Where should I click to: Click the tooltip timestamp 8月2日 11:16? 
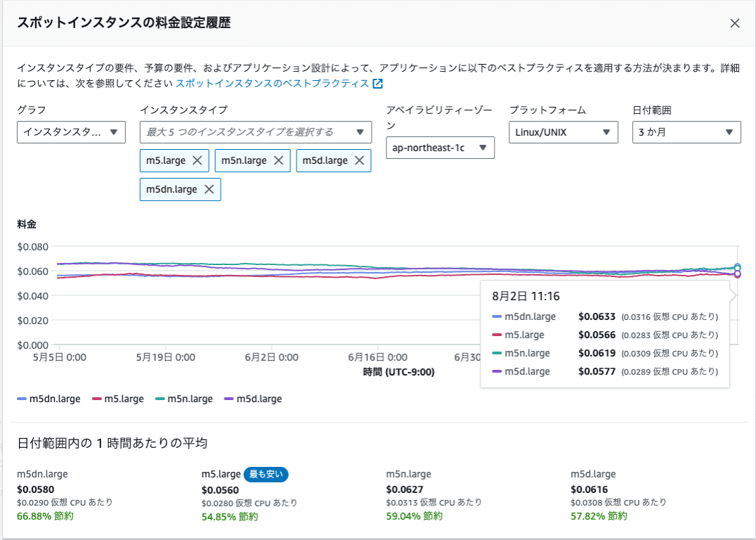526,296
